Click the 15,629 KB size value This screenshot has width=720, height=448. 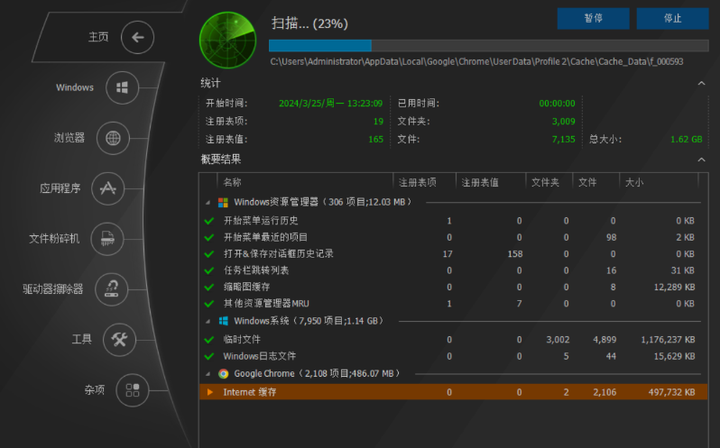(x=674, y=356)
